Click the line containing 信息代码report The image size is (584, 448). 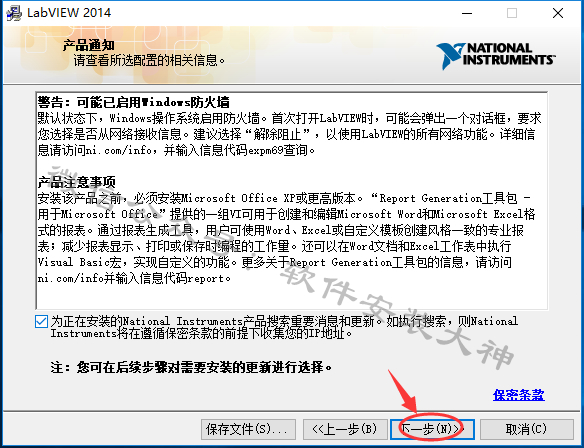tap(134, 279)
